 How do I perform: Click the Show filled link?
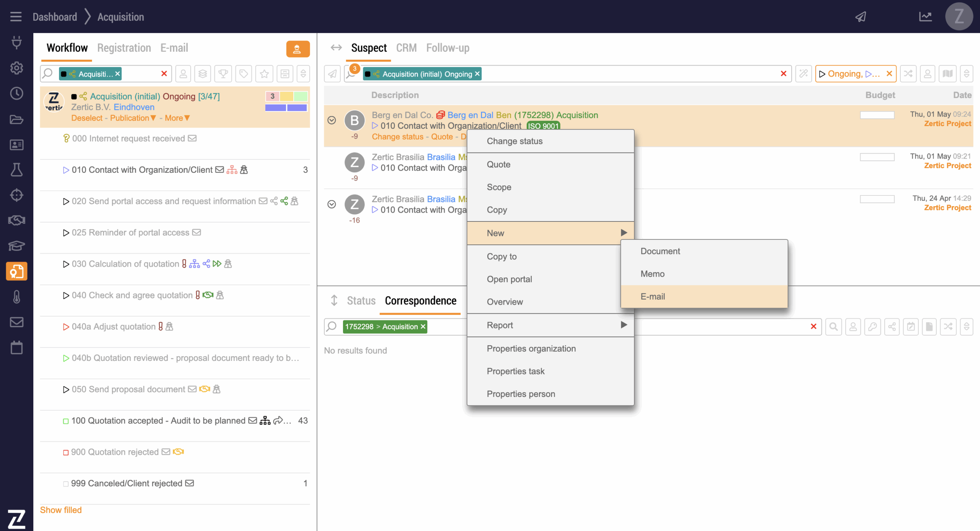(61, 510)
